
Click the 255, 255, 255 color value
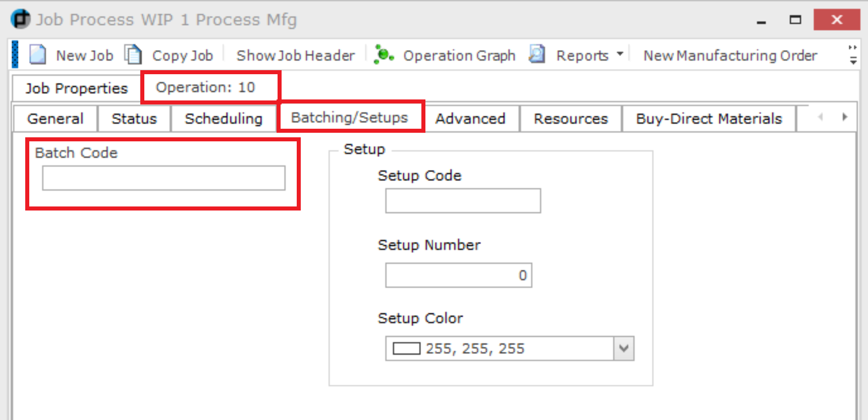[475, 348]
